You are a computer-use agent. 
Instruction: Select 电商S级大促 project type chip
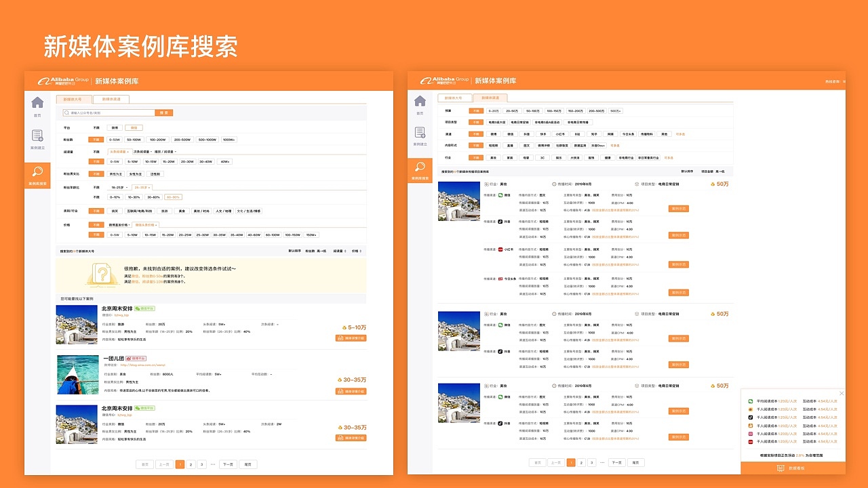pos(497,122)
